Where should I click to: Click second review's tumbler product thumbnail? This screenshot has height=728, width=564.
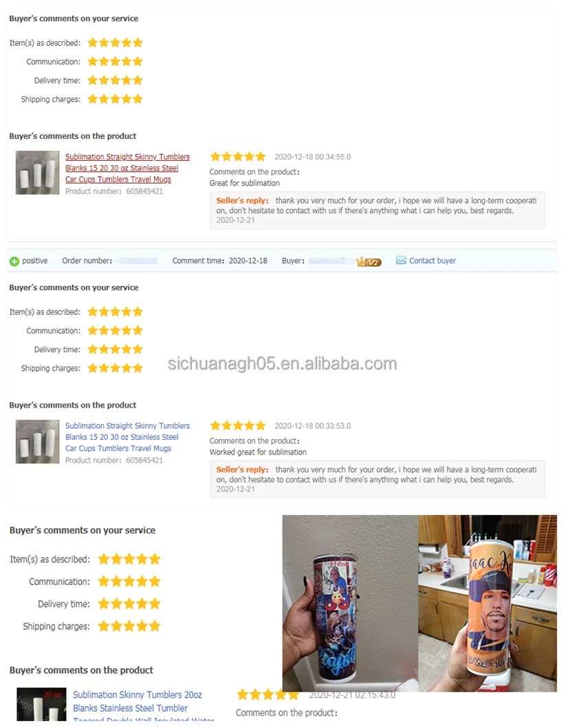point(38,441)
